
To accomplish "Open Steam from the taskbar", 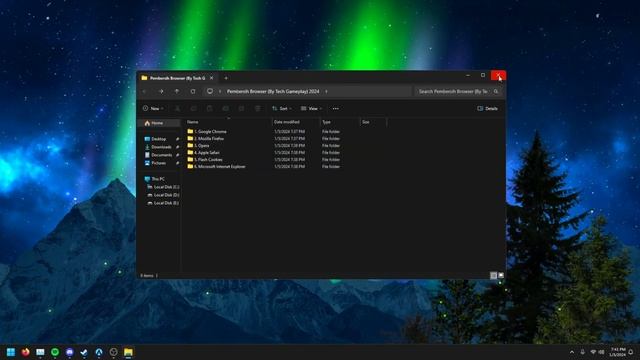I will point(84,352).
